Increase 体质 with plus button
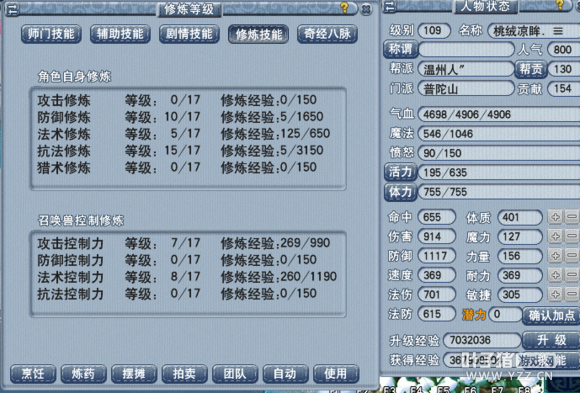Viewport: 580px width, 393px height. click(x=555, y=217)
